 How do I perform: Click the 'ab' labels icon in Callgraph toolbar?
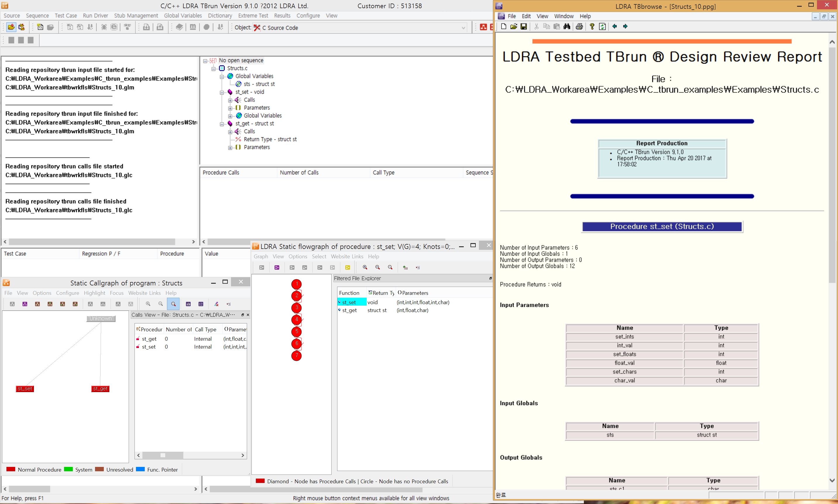188,304
